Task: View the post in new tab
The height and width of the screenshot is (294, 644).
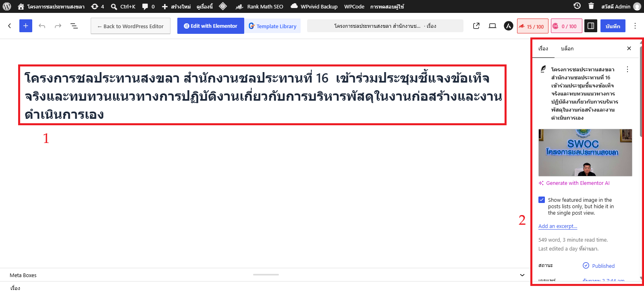Action: pyautogui.click(x=476, y=26)
